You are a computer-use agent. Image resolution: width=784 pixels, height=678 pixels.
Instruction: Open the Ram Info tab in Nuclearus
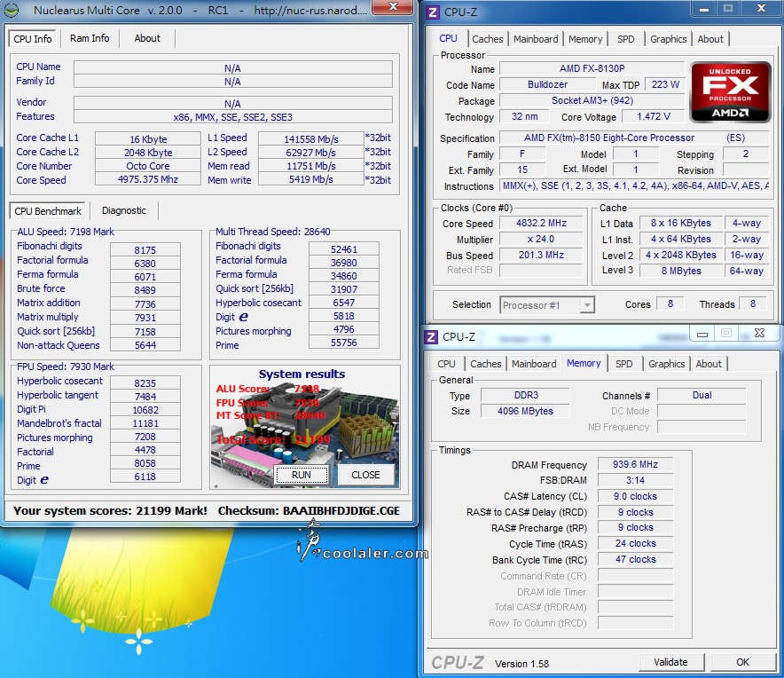tap(90, 38)
